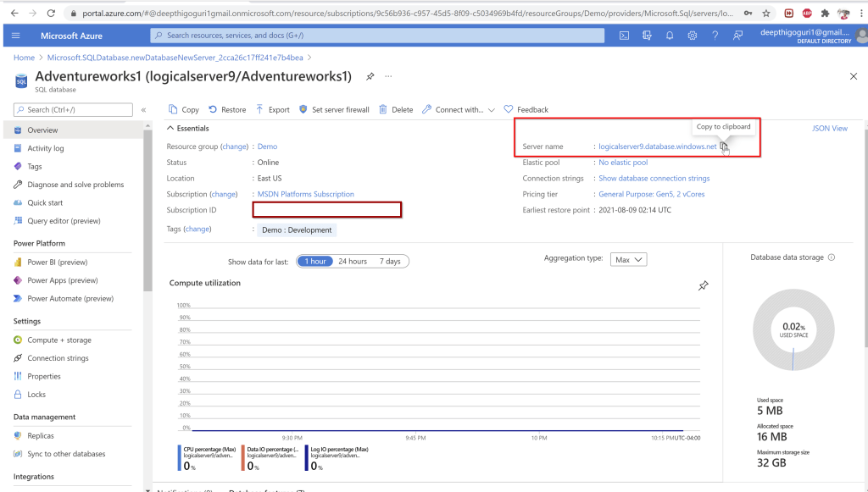Open the Aggregation type dropdown
The height and width of the screenshot is (492, 868).
[628, 259]
